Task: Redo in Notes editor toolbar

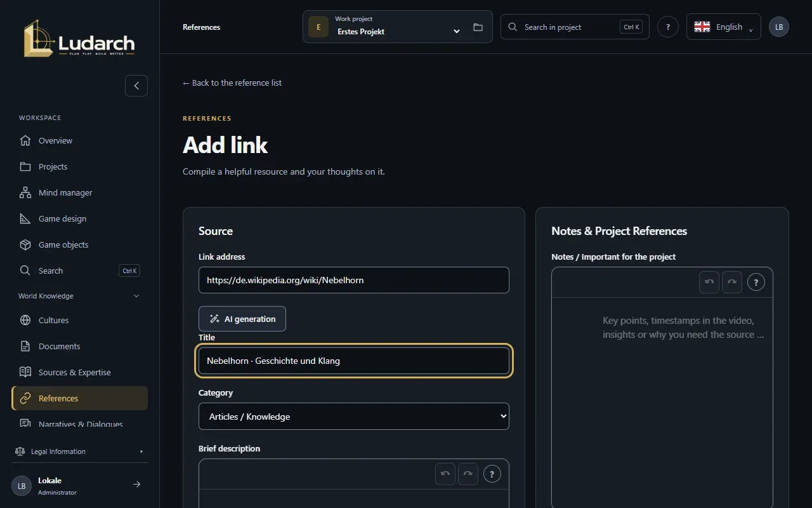Action: 732,283
